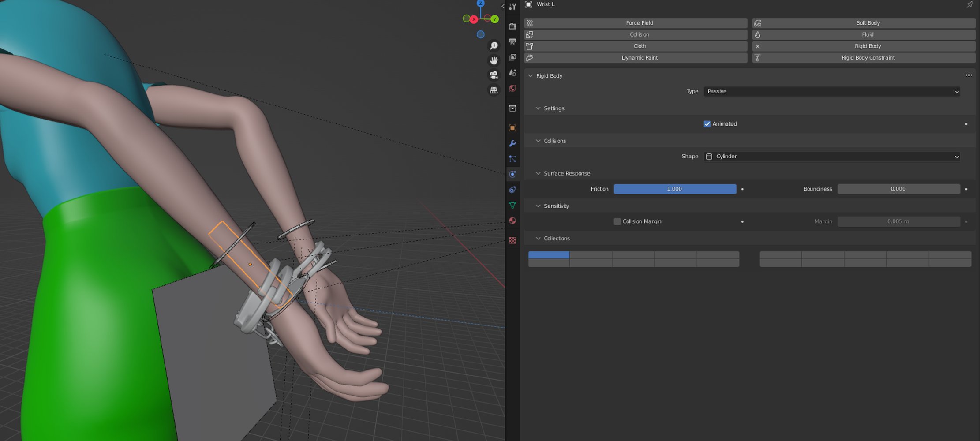Enable the Collision Margin checkbox

coord(617,221)
